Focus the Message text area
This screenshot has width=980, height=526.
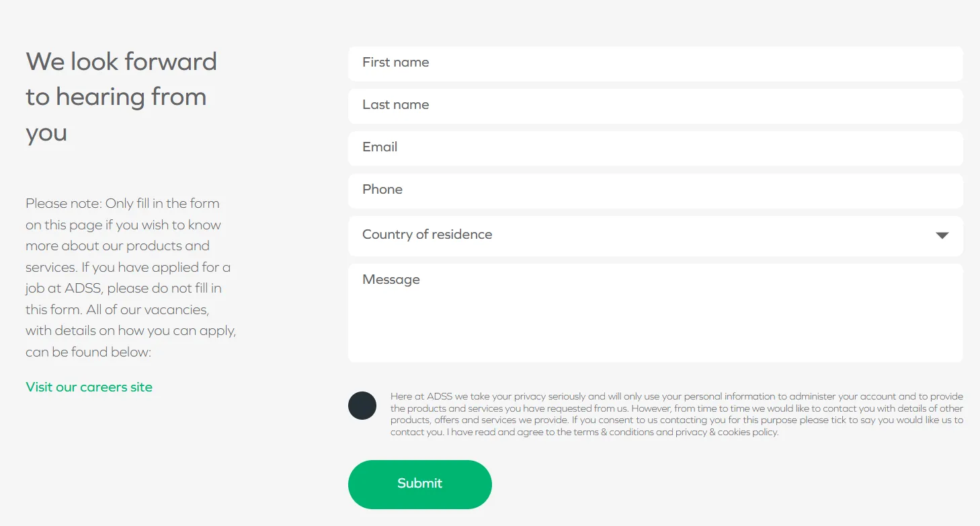click(655, 313)
